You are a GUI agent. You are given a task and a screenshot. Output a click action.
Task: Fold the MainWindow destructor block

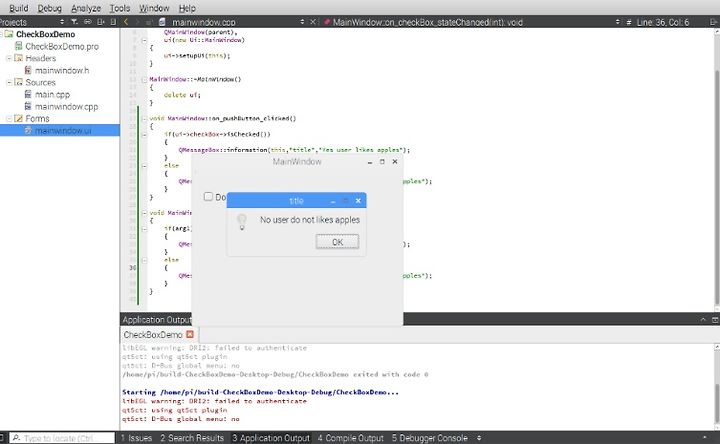pyautogui.click(x=144, y=79)
